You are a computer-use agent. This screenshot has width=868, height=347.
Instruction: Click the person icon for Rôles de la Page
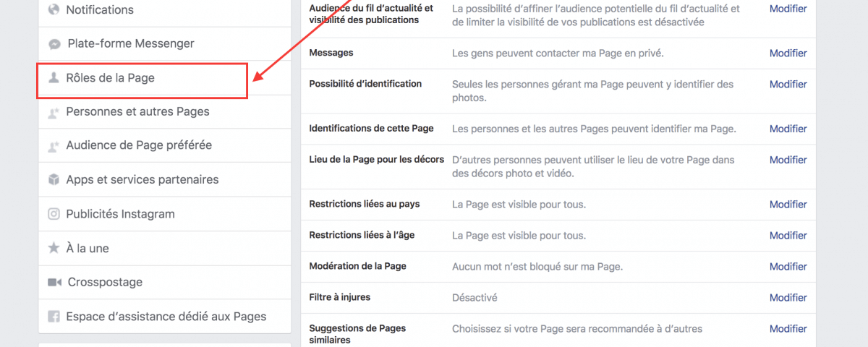(54, 78)
